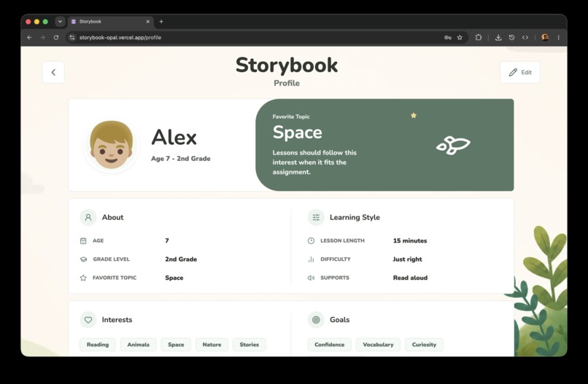Click the yellow star in Favorite Topic card
Image resolution: width=588 pixels, height=384 pixels.
pyautogui.click(x=414, y=115)
